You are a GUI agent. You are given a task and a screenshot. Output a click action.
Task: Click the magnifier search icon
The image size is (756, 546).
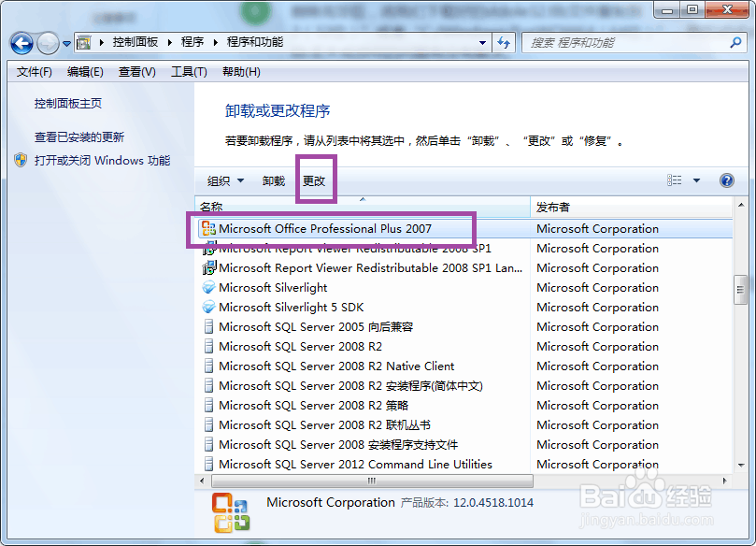point(735,42)
